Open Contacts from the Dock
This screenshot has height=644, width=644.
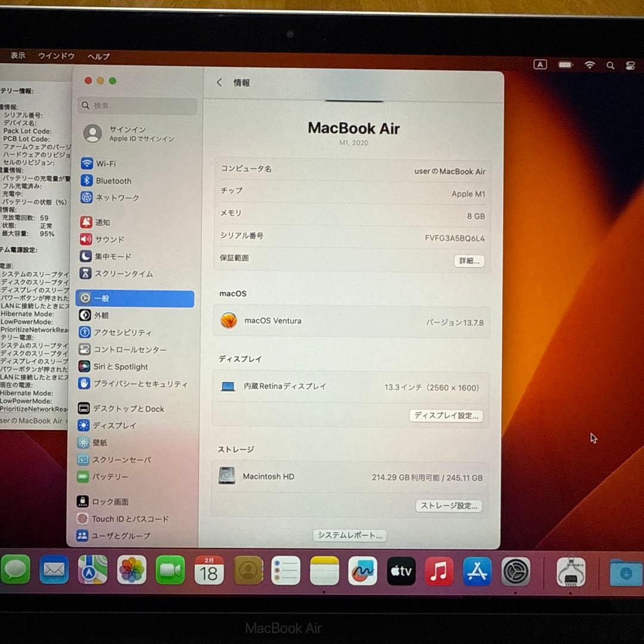248,571
